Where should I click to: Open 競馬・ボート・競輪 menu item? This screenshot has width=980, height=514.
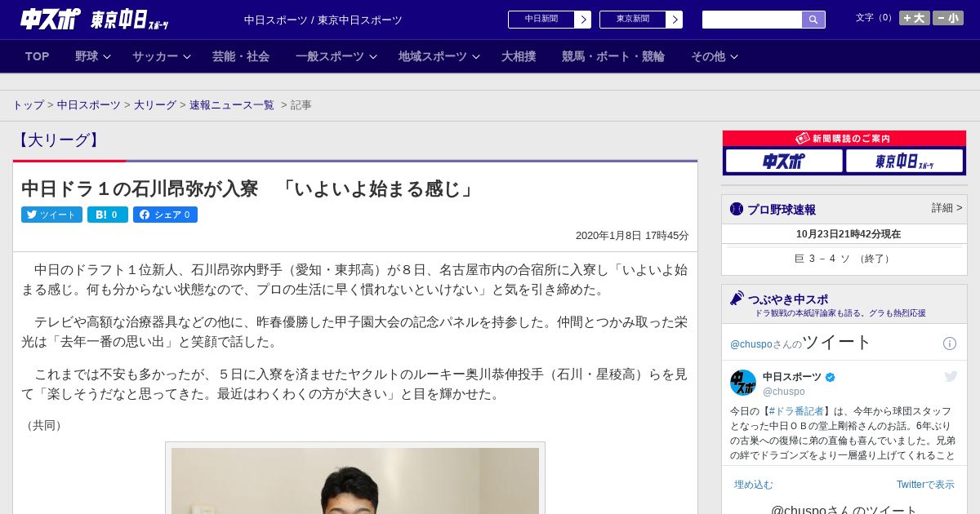(x=612, y=56)
